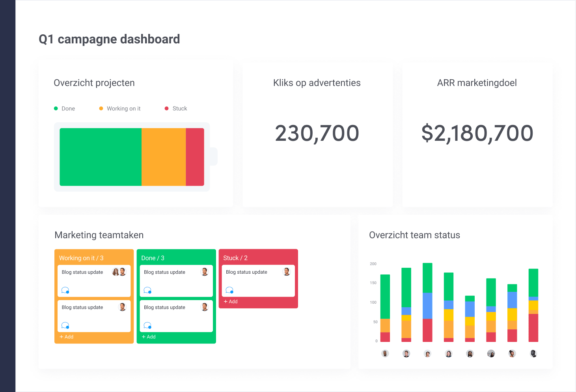Open comment bubble on second Working on it card
Image resolution: width=576 pixels, height=392 pixels.
pos(65,325)
